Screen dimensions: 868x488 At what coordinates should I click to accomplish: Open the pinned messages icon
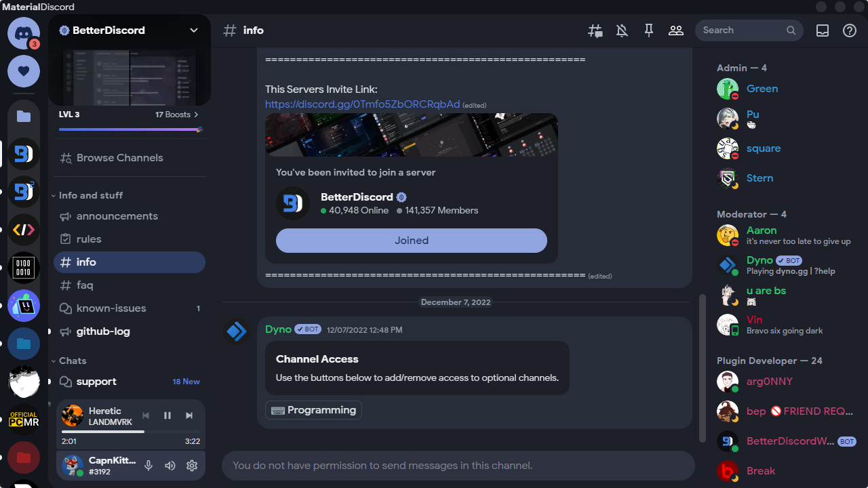click(648, 30)
